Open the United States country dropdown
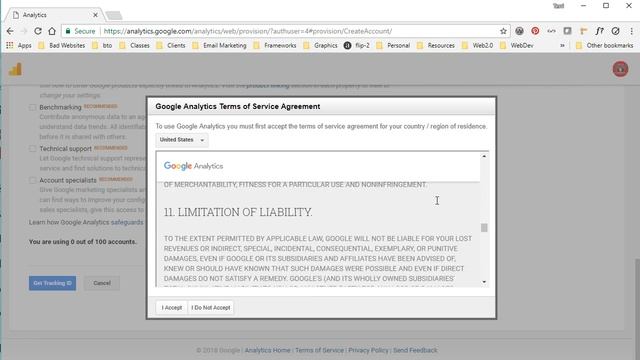The width and height of the screenshot is (640, 360). [182, 140]
